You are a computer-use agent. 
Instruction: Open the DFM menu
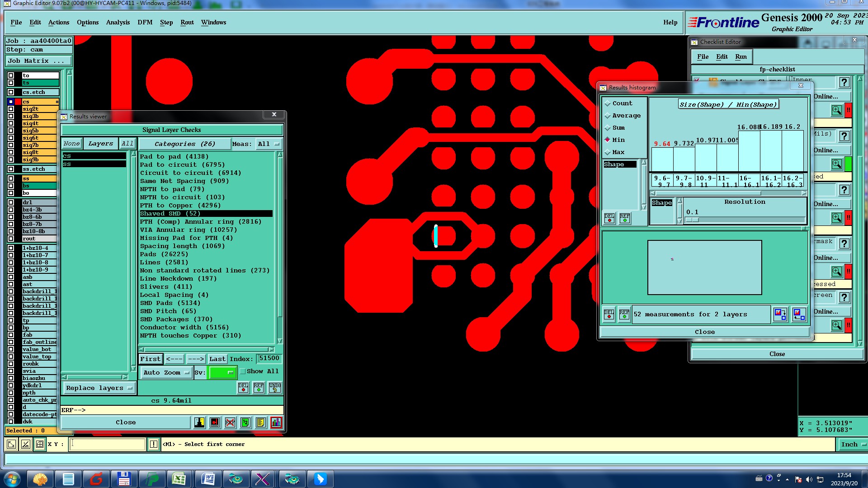tap(145, 22)
